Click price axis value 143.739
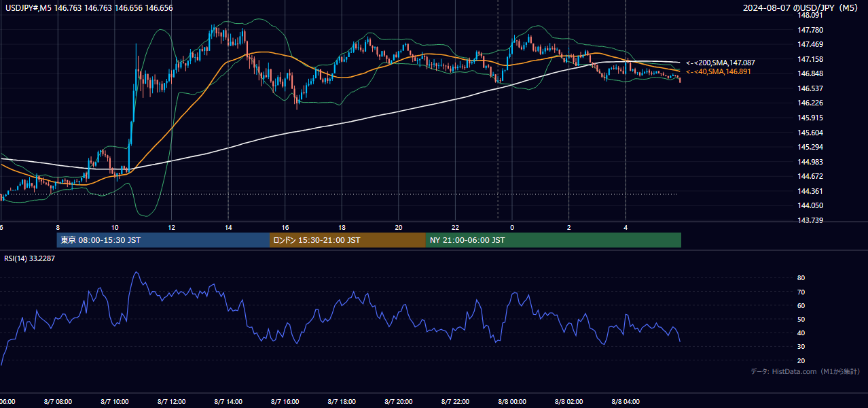Viewport: 868px width, 408px height. pos(810,220)
